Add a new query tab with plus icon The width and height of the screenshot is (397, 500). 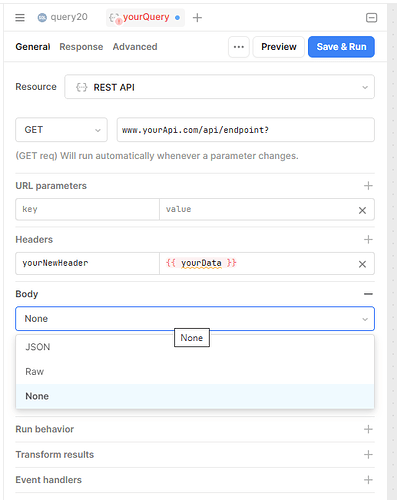[197, 17]
